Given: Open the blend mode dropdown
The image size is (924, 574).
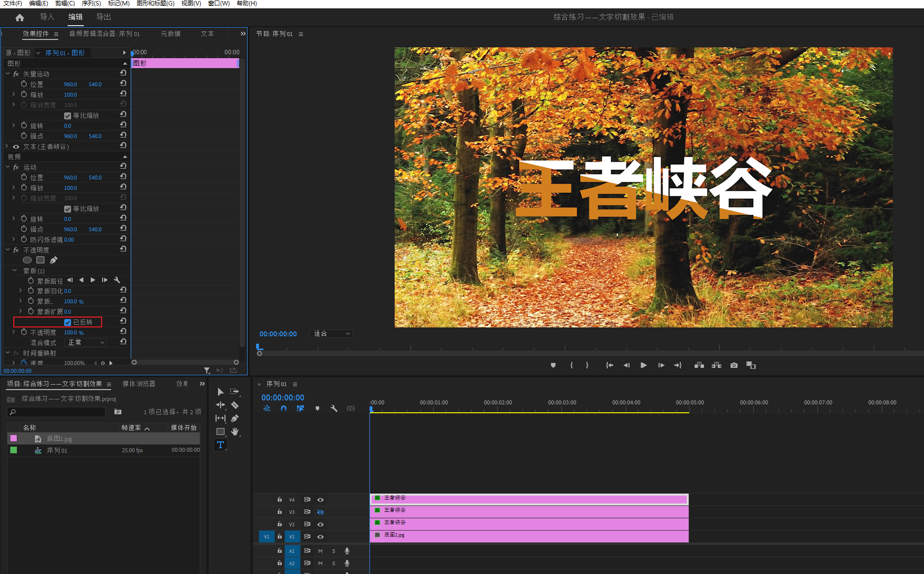Looking at the screenshot, I should click(86, 343).
